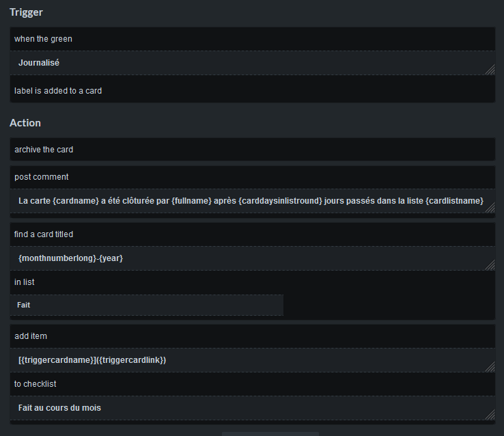The image size is (504, 436).
Task: Grab resize handle of checklist name textarea
Action: (490, 415)
